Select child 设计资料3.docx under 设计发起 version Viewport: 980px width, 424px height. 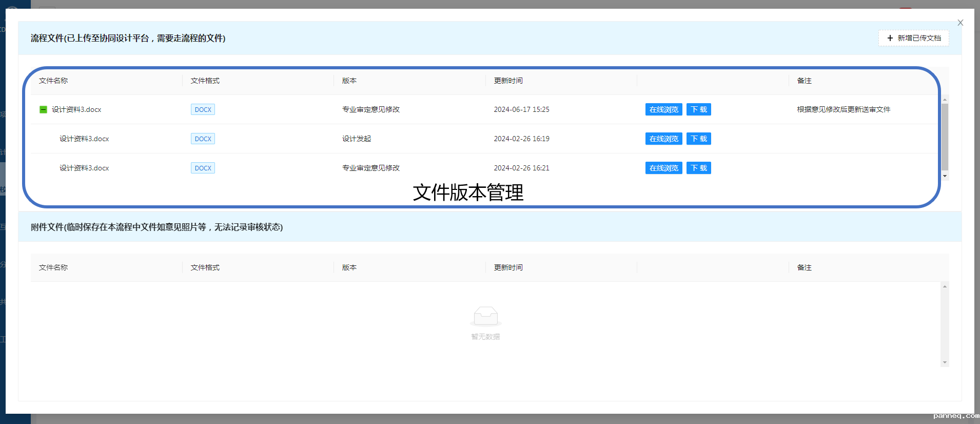point(84,139)
